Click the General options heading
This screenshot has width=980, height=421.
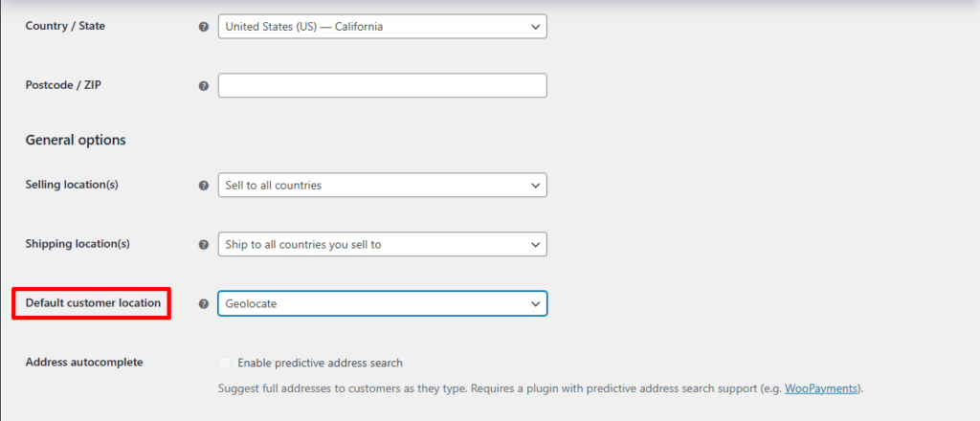pyautogui.click(x=76, y=140)
